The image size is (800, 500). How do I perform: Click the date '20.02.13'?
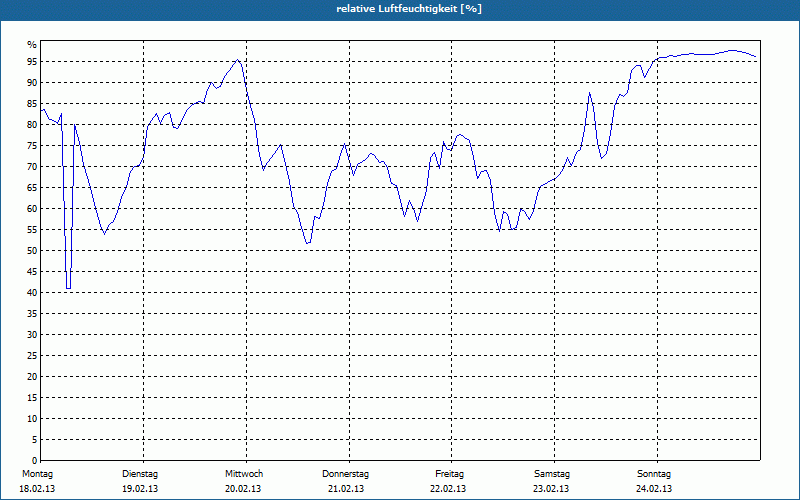(x=243, y=489)
